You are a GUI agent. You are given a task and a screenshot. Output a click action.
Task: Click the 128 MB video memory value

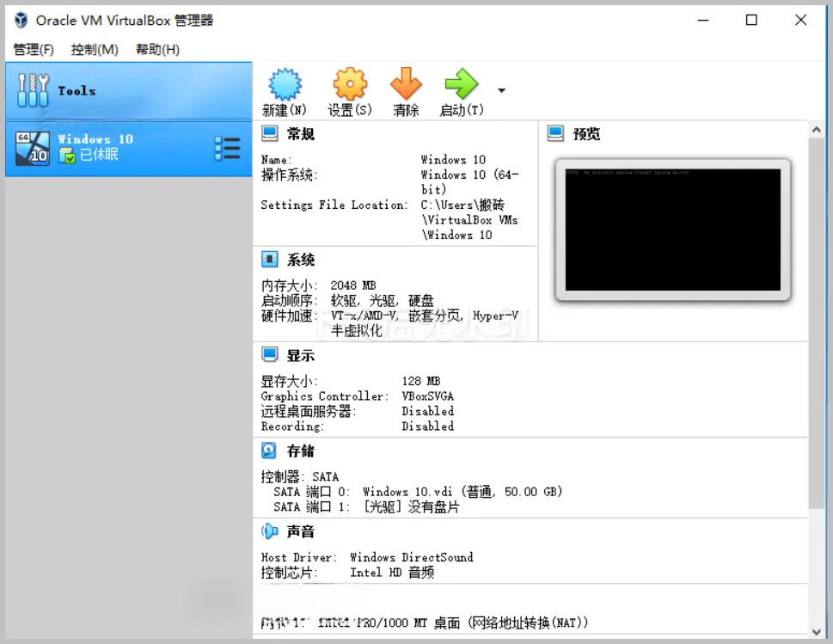(420, 381)
